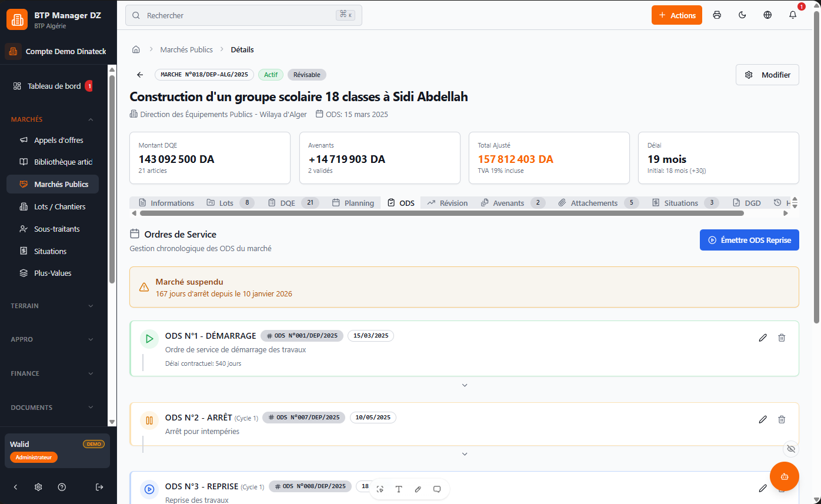Click Émettre ODS Reprise button
The width and height of the screenshot is (821, 504).
[749, 240]
